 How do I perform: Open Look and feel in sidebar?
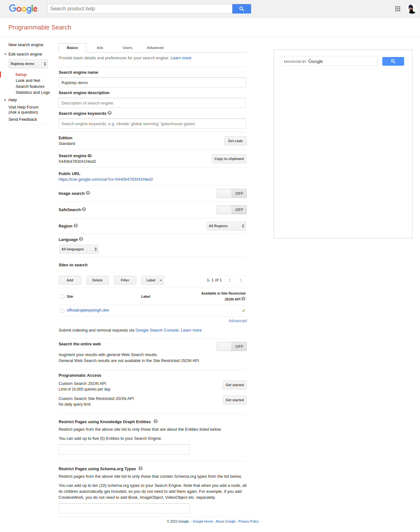tap(28, 81)
